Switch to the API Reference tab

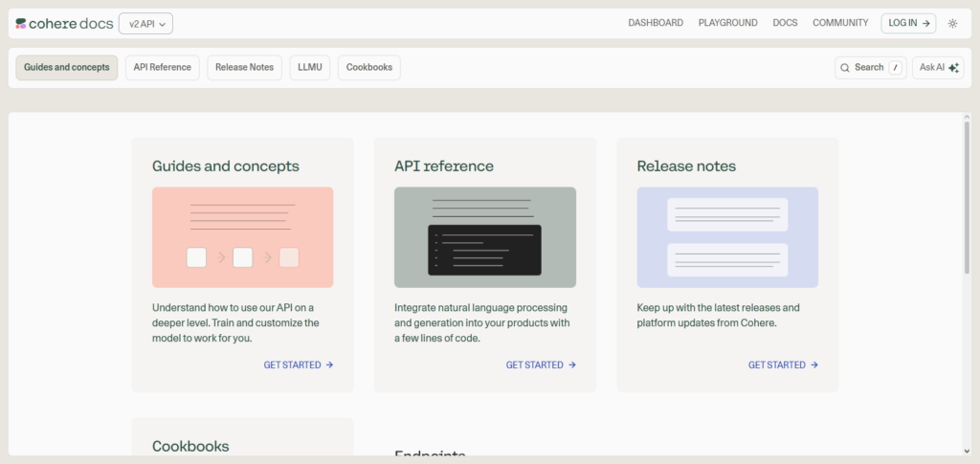tap(163, 67)
